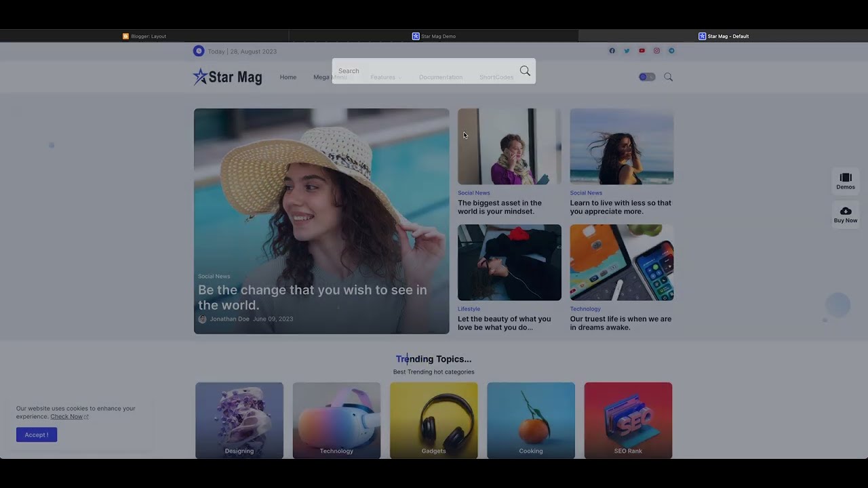Open the Telegram social icon
868x488 pixels.
[671, 51]
